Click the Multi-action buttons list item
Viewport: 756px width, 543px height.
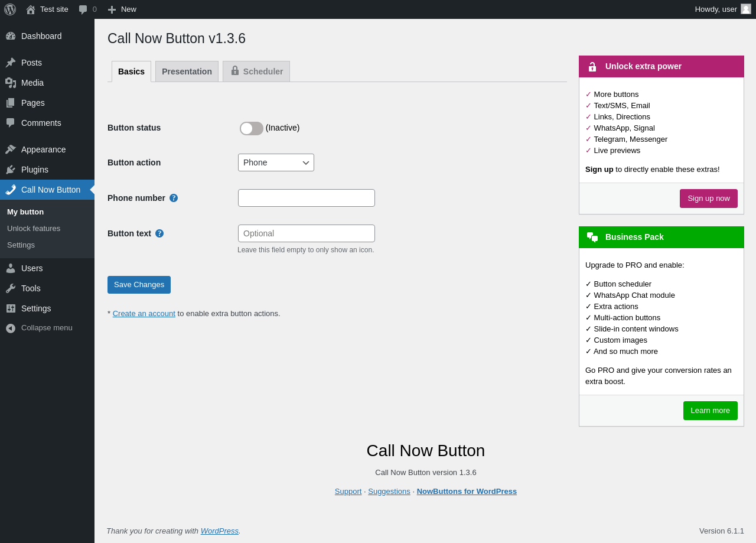coord(623,318)
